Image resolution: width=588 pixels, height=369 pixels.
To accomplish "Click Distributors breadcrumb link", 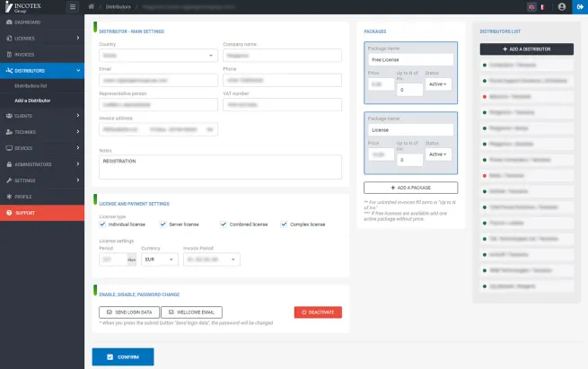I will tap(118, 7).
